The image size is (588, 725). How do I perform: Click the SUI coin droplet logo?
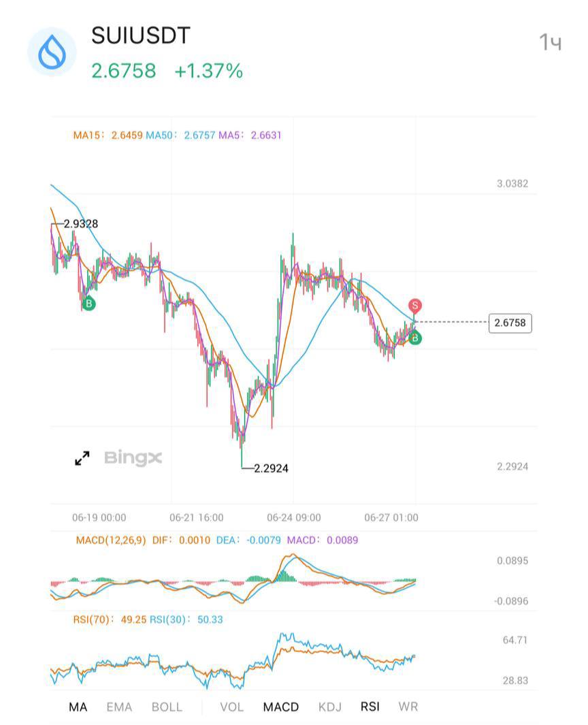tap(52, 51)
